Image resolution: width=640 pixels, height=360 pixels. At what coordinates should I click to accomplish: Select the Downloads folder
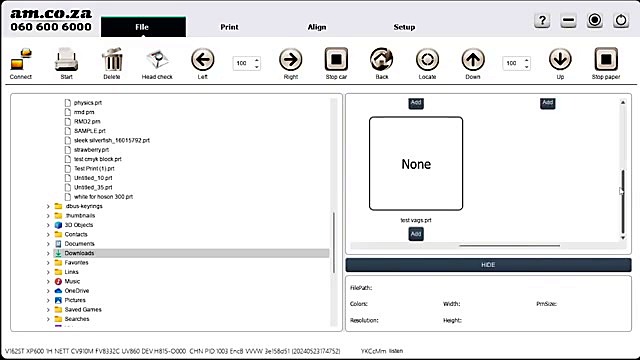coord(191,253)
